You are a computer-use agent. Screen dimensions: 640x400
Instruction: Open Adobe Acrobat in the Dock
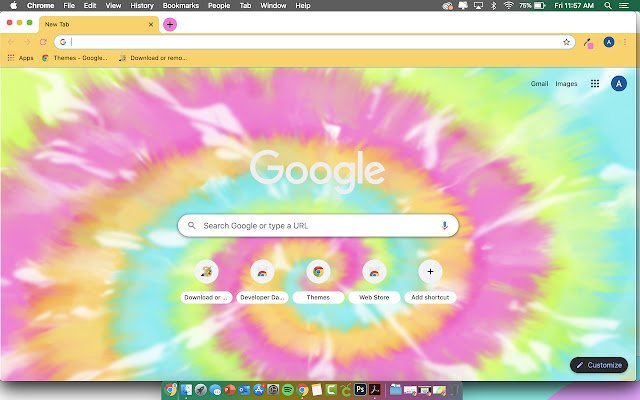[375, 389]
